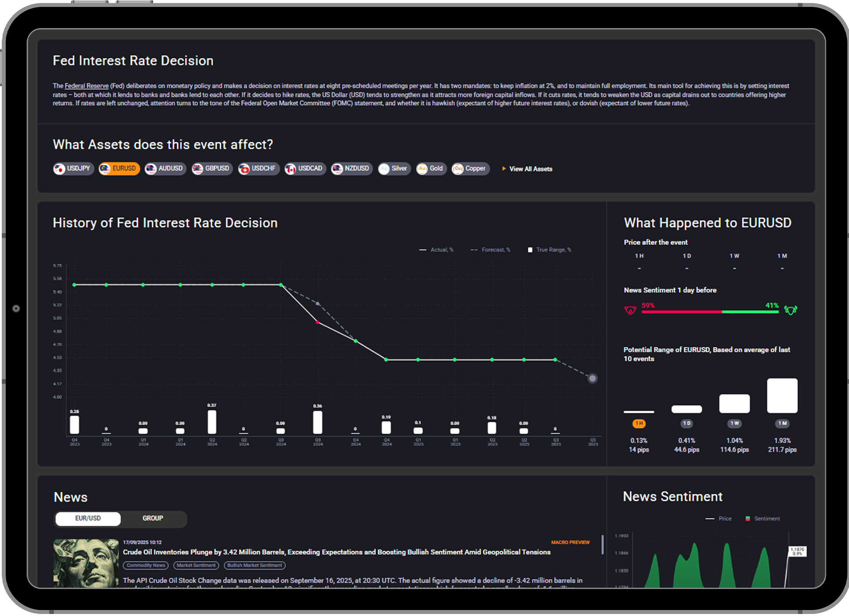Select the 1 D potential range badge

(686, 423)
